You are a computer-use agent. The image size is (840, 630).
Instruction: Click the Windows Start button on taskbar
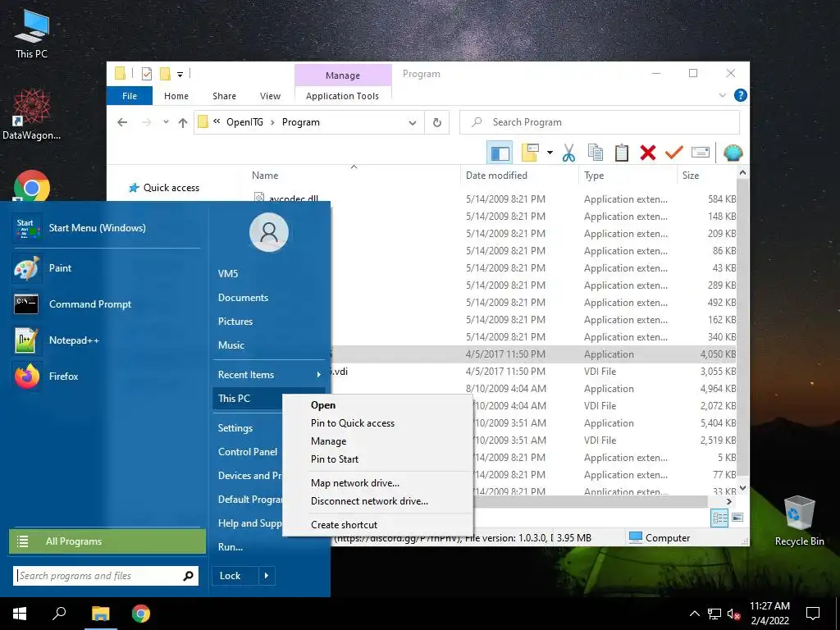tap(20, 614)
